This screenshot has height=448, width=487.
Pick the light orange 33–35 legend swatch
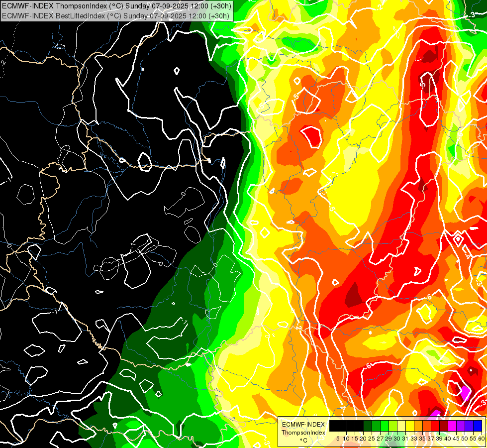(x=418, y=426)
